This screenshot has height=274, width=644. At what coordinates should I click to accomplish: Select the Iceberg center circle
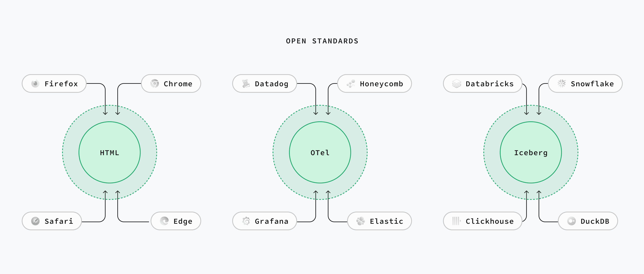click(x=531, y=153)
